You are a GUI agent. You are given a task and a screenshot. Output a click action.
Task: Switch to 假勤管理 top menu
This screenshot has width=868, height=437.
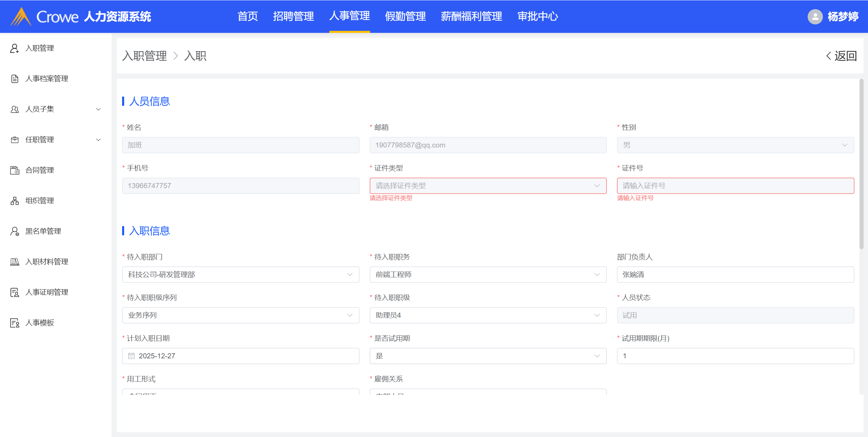point(405,16)
